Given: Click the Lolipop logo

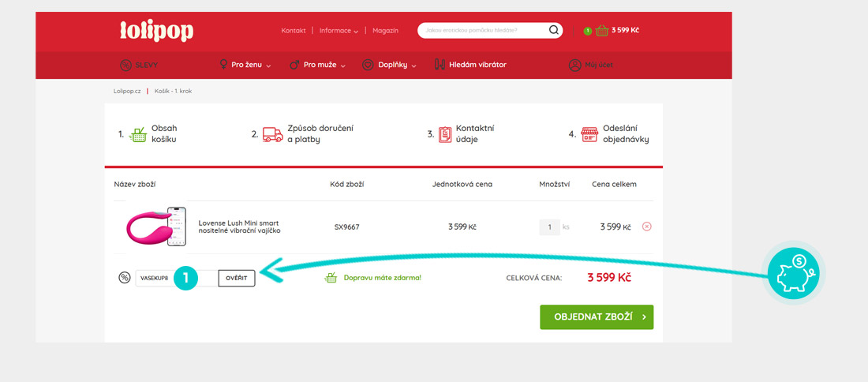Looking at the screenshot, I should [156, 31].
